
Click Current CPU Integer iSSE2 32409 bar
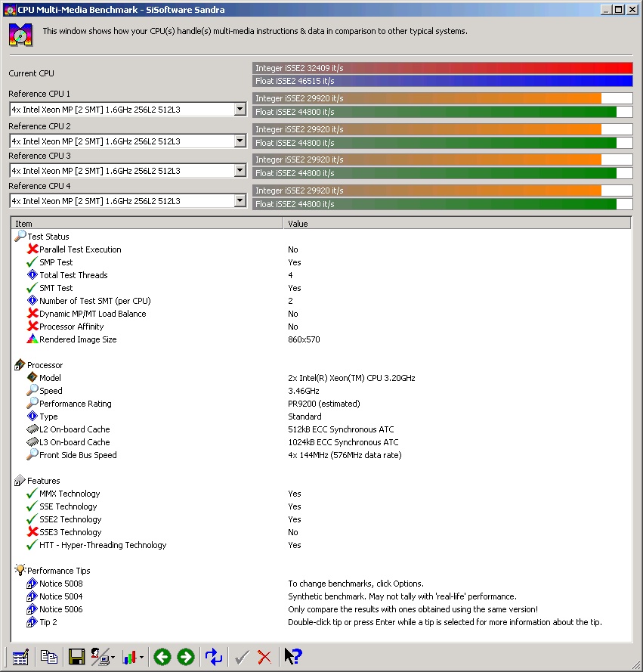[443, 68]
